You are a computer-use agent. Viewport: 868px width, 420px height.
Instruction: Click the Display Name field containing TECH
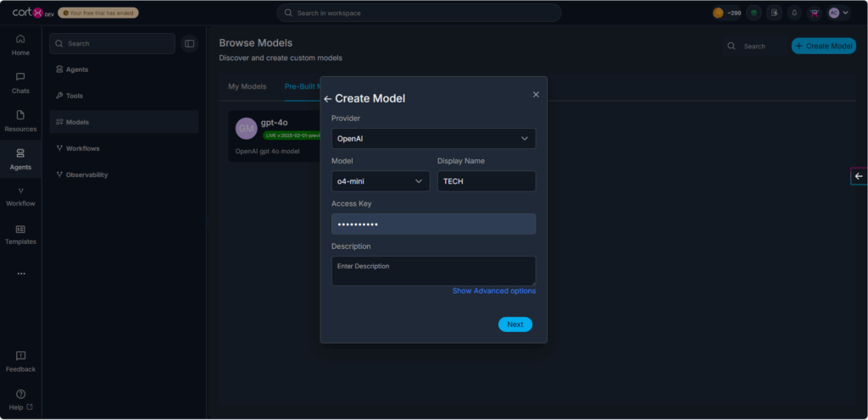coord(487,181)
